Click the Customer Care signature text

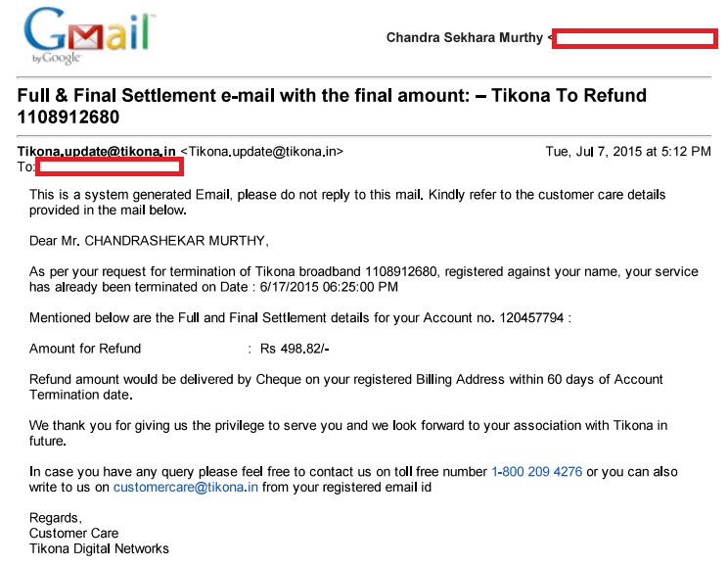[x=73, y=533]
